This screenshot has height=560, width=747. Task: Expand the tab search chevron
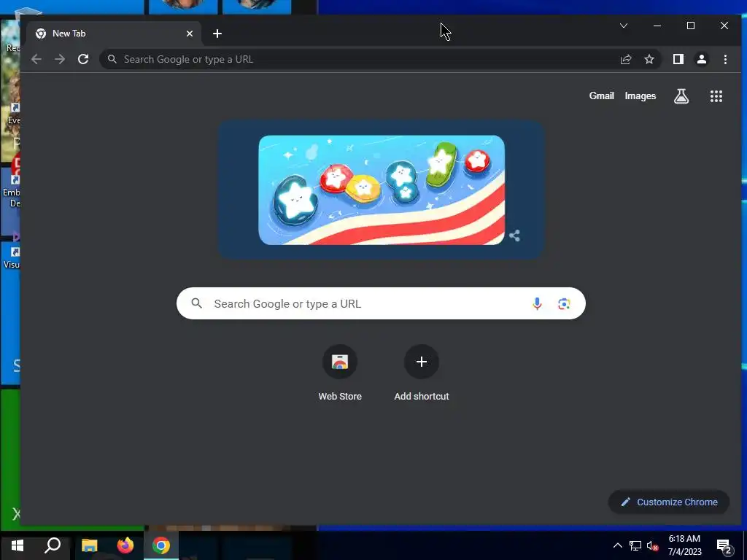click(624, 26)
